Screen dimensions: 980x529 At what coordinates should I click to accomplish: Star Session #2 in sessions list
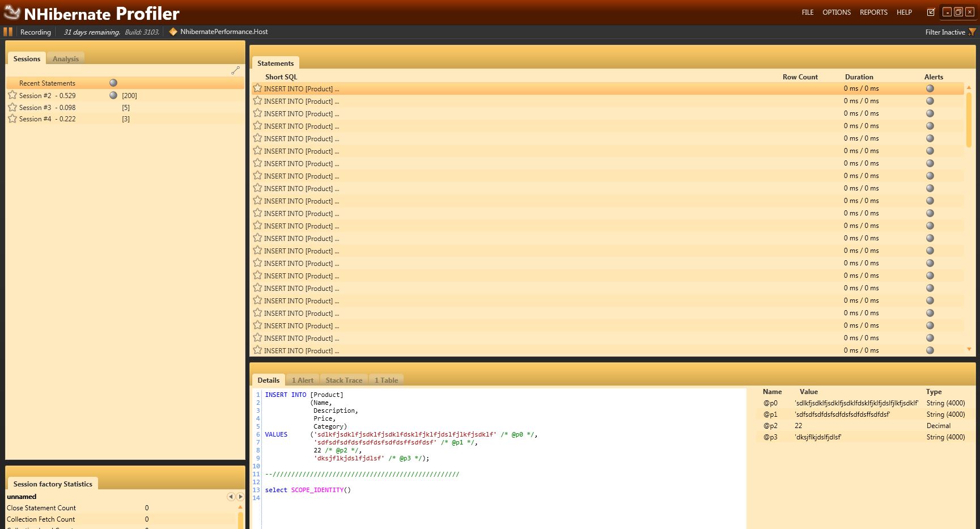pyautogui.click(x=12, y=95)
